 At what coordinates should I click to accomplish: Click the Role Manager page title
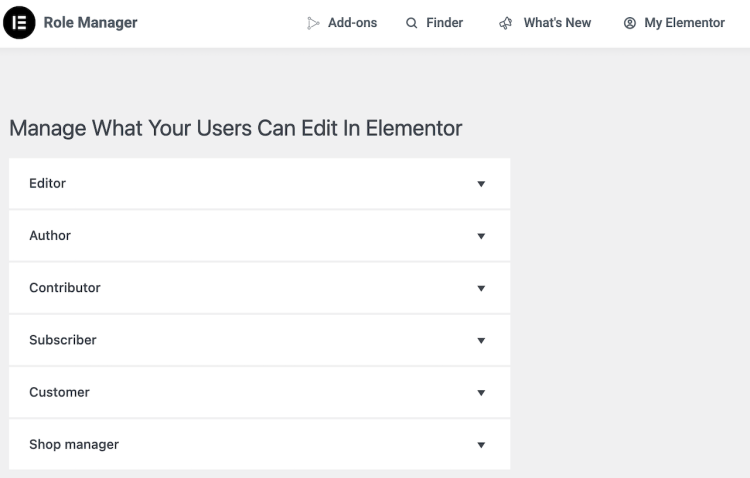point(90,22)
